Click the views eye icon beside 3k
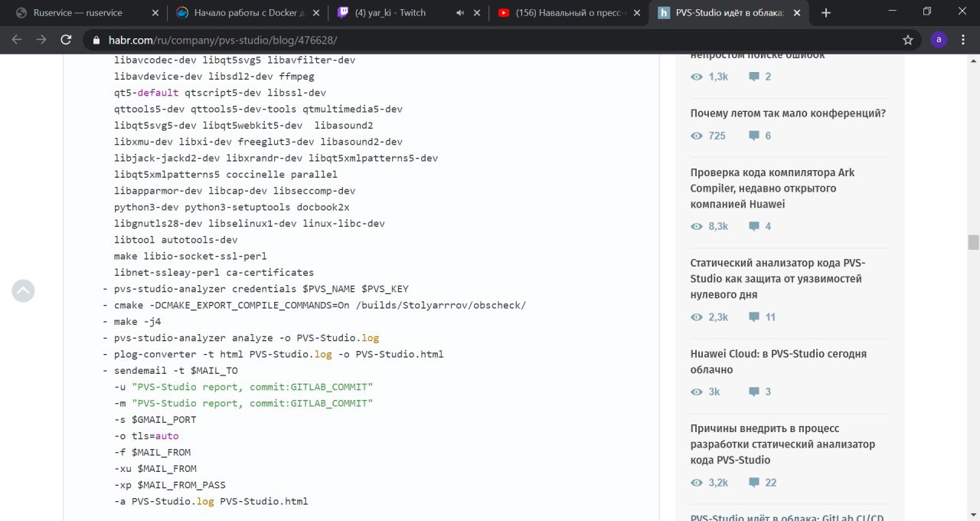 [697, 392]
